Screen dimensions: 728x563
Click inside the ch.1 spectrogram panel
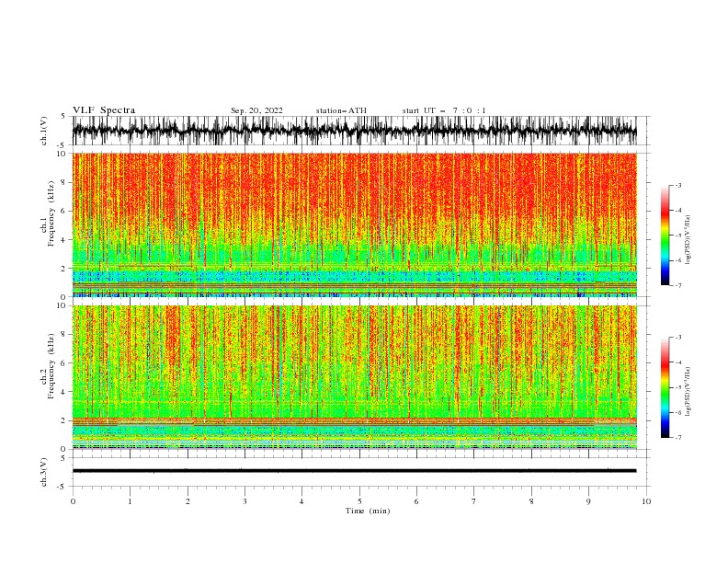[354, 224]
